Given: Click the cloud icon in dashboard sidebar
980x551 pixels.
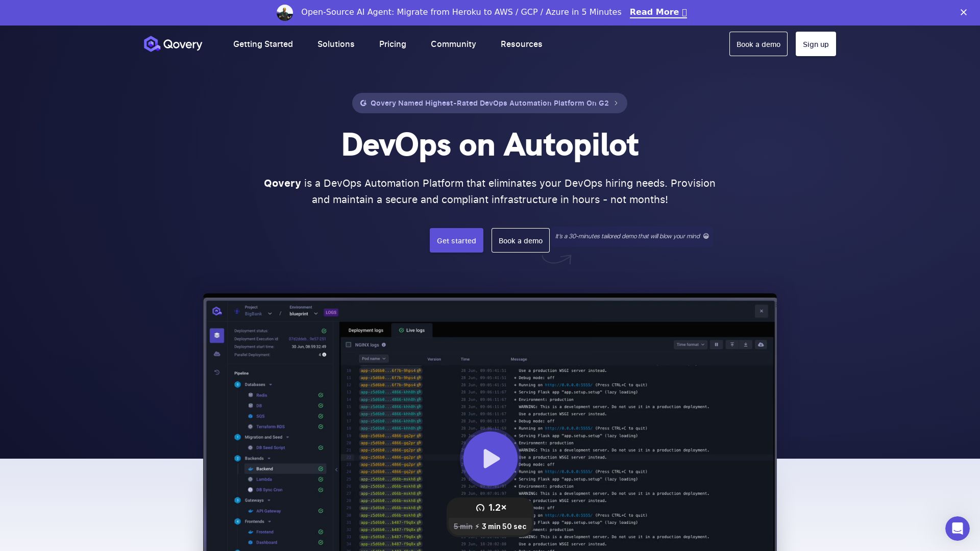Looking at the screenshot, I should pos(217,354).
